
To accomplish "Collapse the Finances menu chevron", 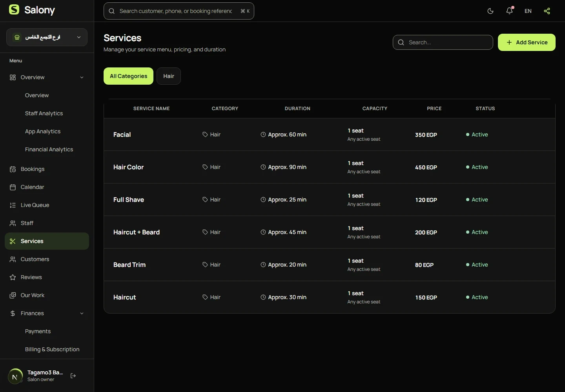I will pos(82,313).
